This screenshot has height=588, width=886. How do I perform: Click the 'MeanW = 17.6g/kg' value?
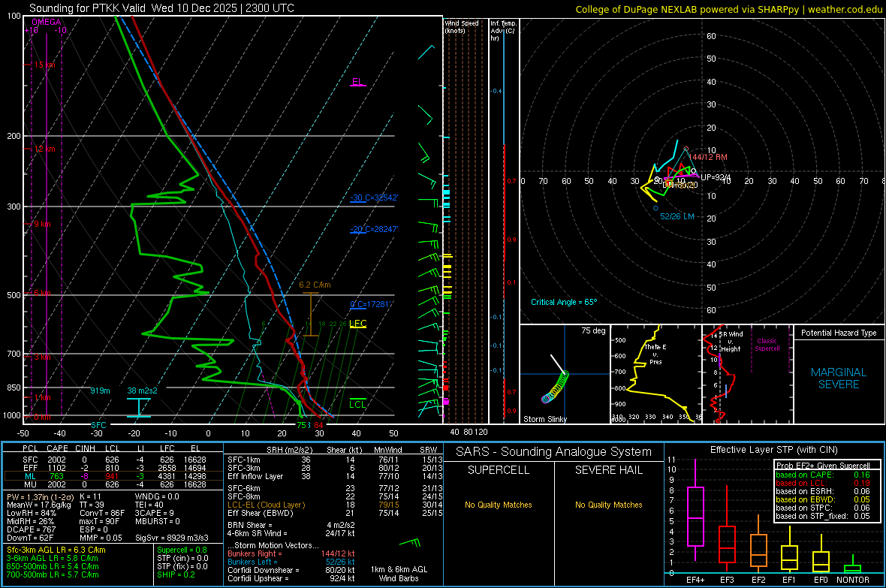[39, 505]
